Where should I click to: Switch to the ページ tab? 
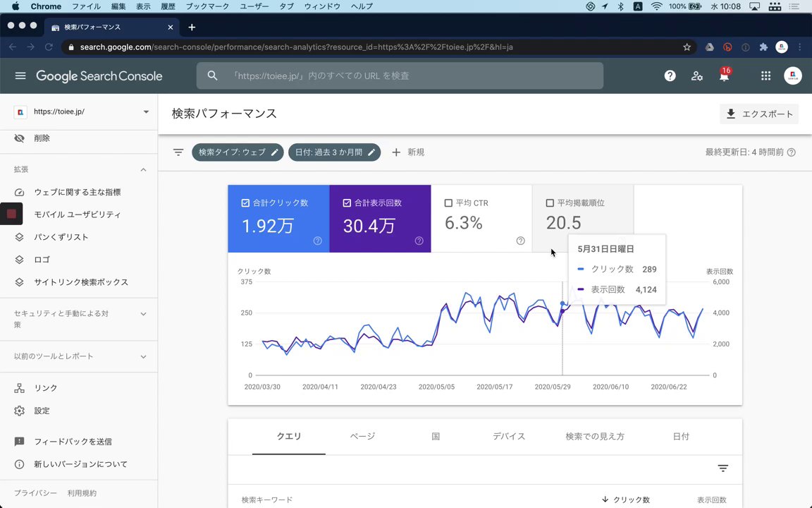(x=362, y=437)
